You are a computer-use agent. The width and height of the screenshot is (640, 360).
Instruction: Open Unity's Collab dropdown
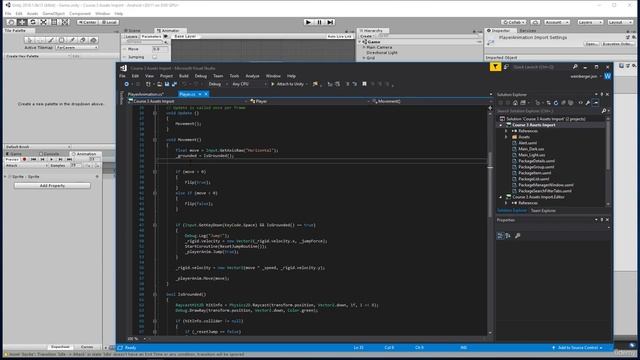514,22
